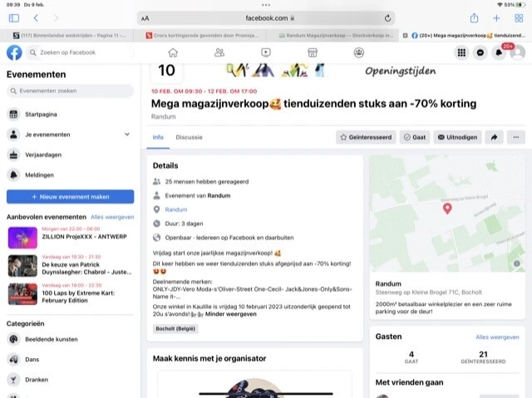
Task: Open De keuze van Patrick Duynslaegher event
Action: click(x=70, y=266)
